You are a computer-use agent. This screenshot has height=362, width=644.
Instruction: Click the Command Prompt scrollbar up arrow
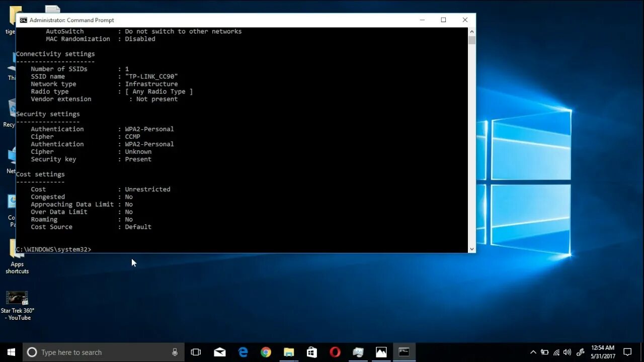pos(471,31)
